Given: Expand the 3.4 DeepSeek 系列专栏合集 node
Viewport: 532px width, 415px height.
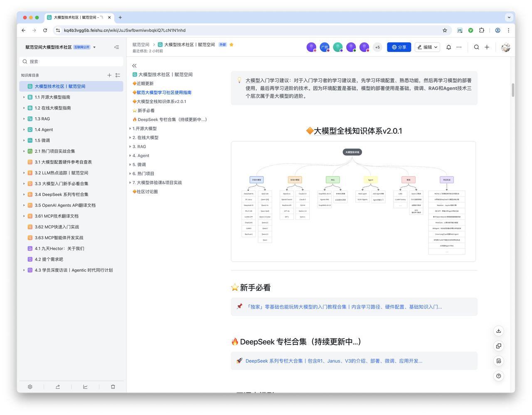Looking at the screenshot, I should click(x=24, y=194).
